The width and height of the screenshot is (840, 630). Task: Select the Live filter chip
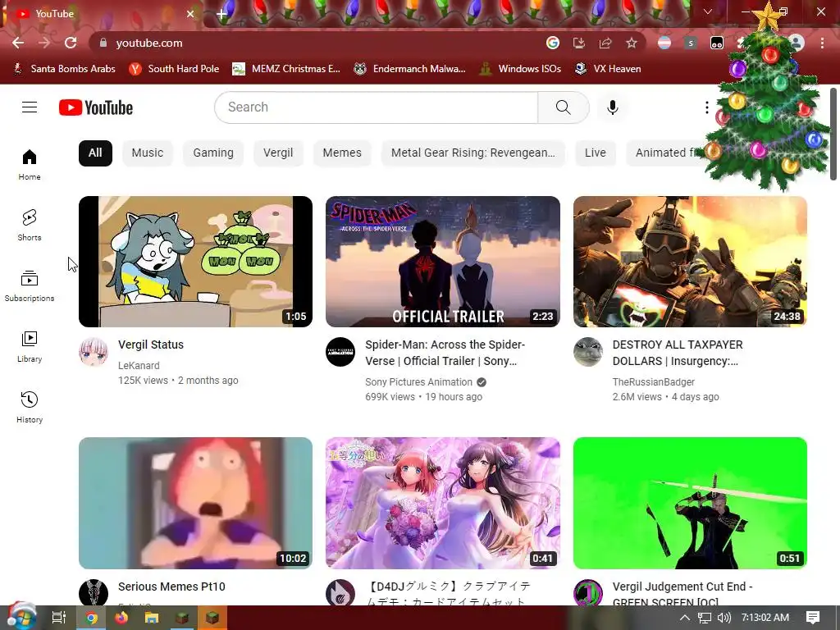596,153
